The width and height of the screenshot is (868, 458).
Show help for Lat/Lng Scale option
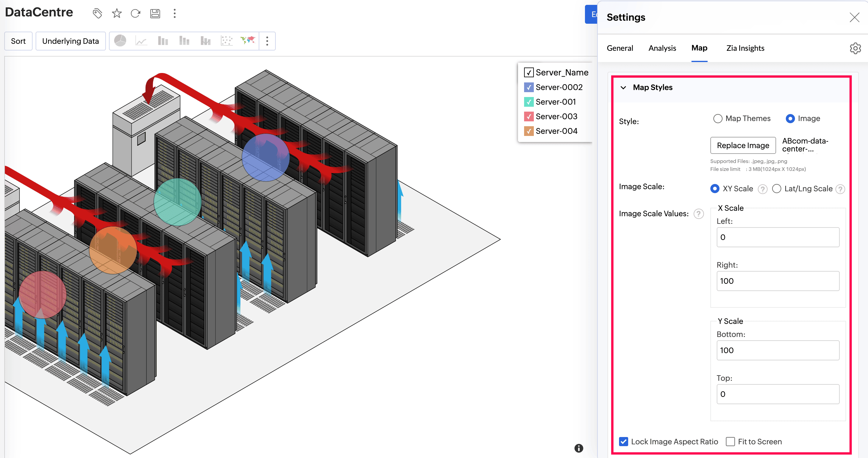[840, 189]
